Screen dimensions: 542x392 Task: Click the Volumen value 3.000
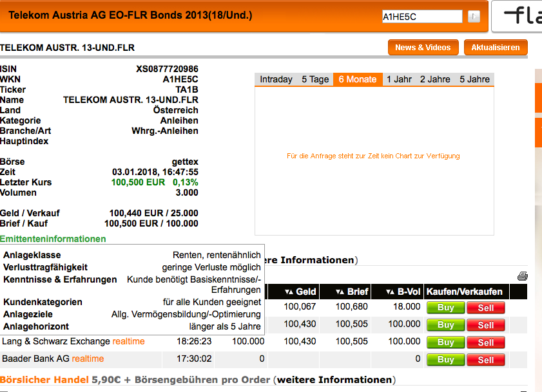(187, 192)
